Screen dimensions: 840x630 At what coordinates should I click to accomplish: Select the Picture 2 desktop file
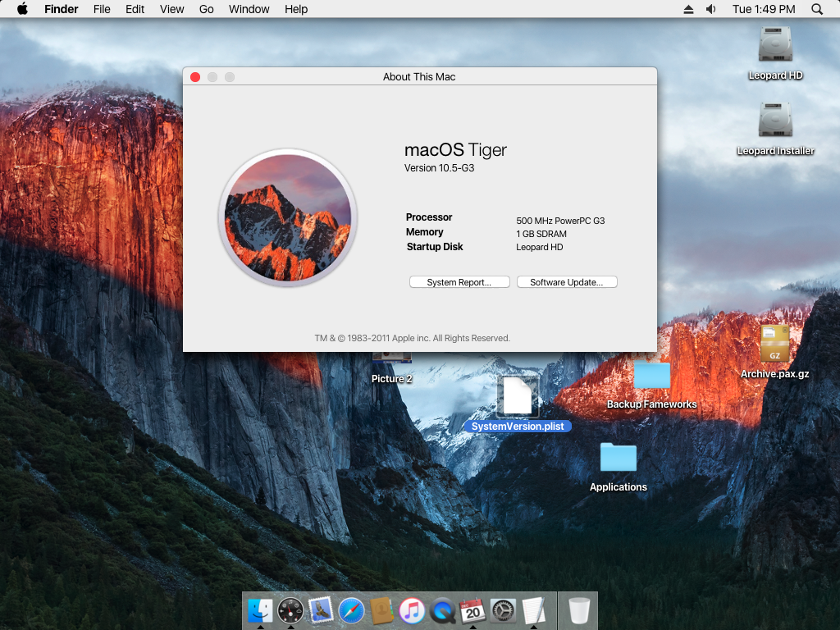click(391, 379)
